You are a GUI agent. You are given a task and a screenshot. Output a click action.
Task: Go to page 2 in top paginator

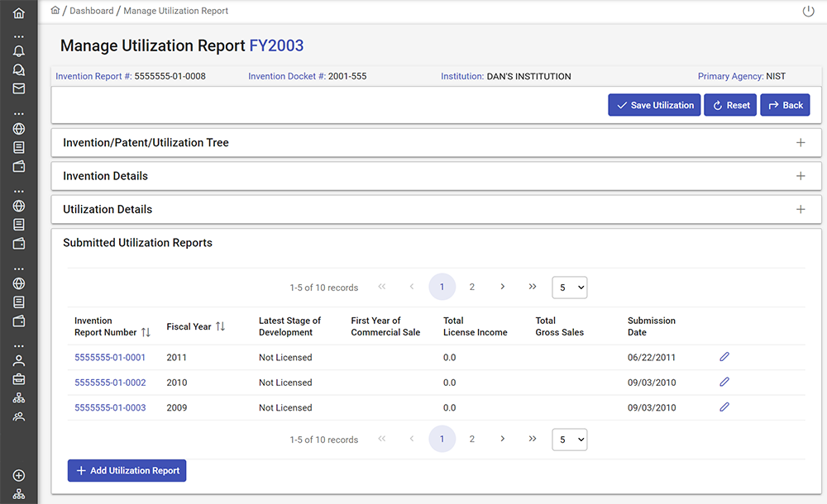(x=472, y=287)
